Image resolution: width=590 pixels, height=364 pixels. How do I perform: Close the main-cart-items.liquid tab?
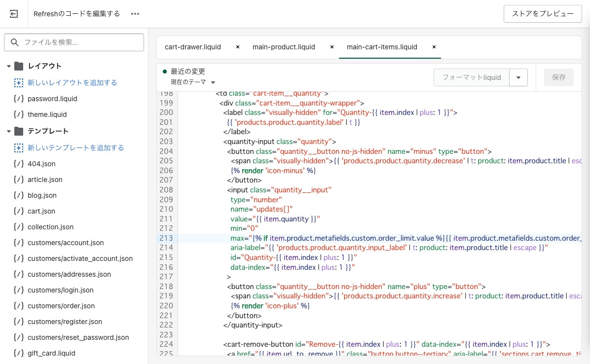(434, 47)
